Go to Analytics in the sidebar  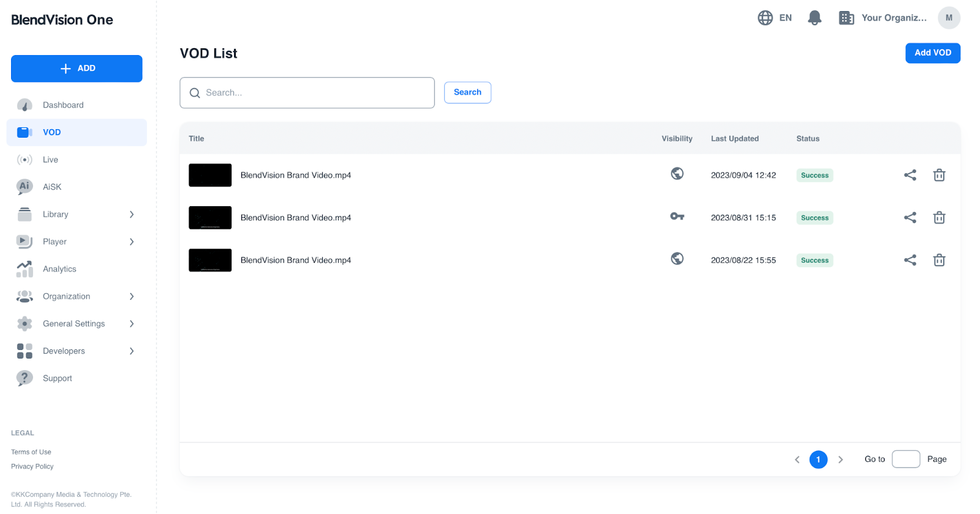59,269
